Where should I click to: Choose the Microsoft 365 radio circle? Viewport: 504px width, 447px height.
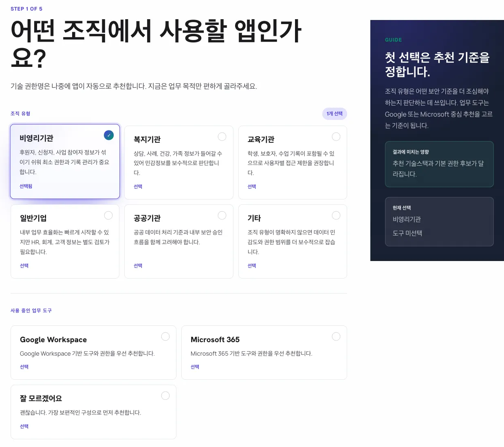(x=336, y=336)
